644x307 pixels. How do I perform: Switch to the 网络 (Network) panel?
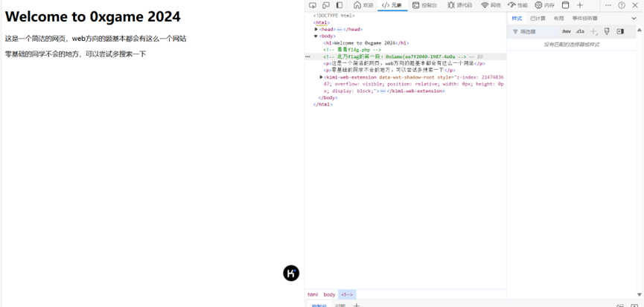(x=490, y=5)
